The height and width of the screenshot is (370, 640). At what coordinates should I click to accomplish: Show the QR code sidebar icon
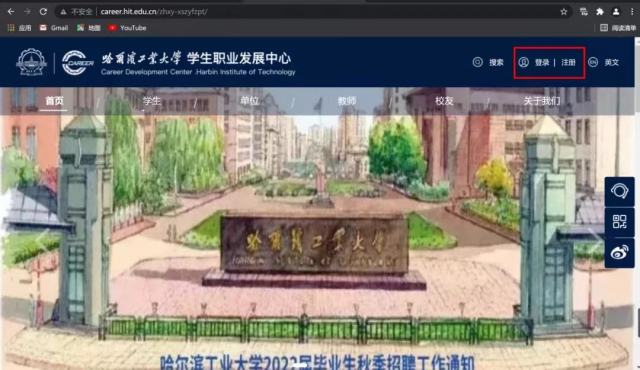pyautogui.click(x=620, y=222)
